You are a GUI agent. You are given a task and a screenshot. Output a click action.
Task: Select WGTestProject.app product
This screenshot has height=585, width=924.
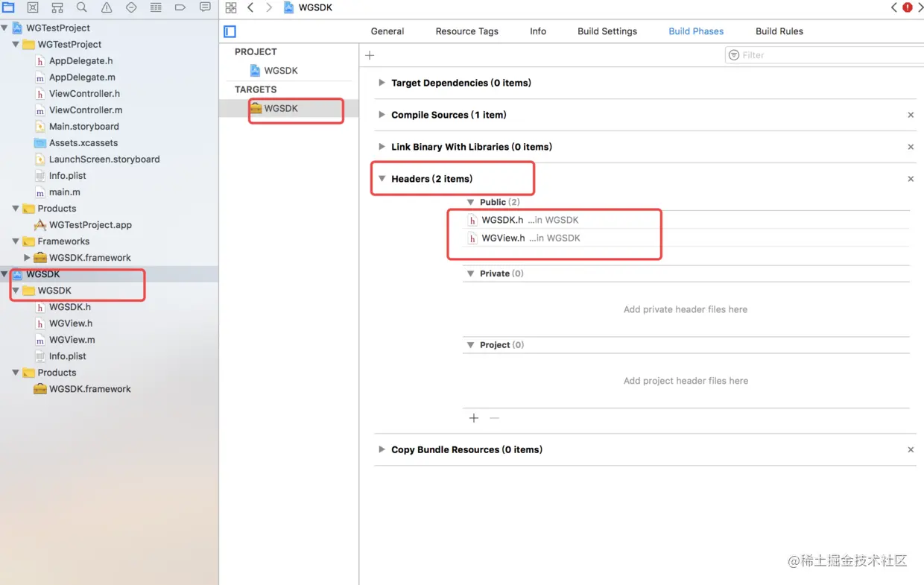click(x=89, y=225)
